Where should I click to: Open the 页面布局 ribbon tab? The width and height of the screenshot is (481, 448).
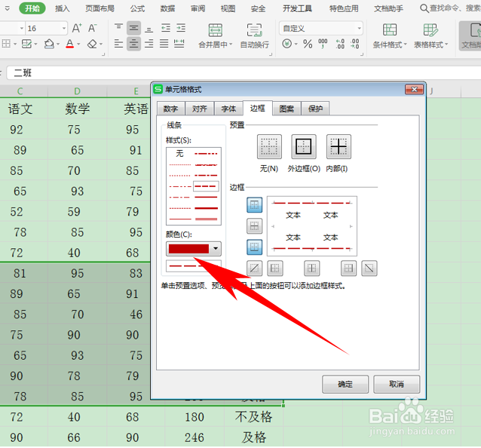click(100, 8)
